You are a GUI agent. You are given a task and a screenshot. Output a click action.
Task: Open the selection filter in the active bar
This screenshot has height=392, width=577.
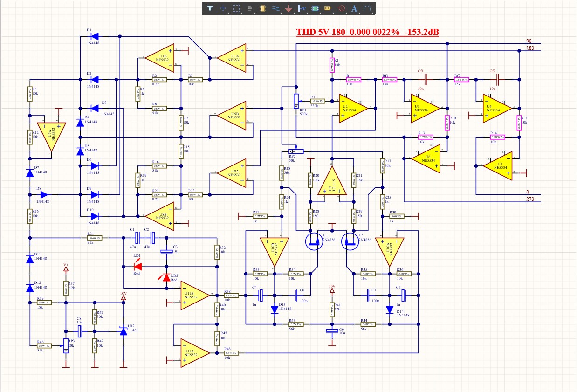coord(210,8)
